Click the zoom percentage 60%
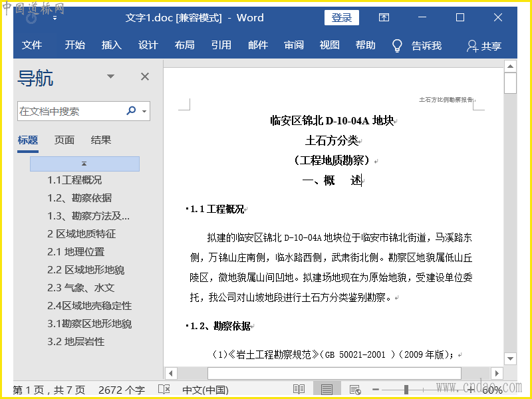 coord(492,390)
